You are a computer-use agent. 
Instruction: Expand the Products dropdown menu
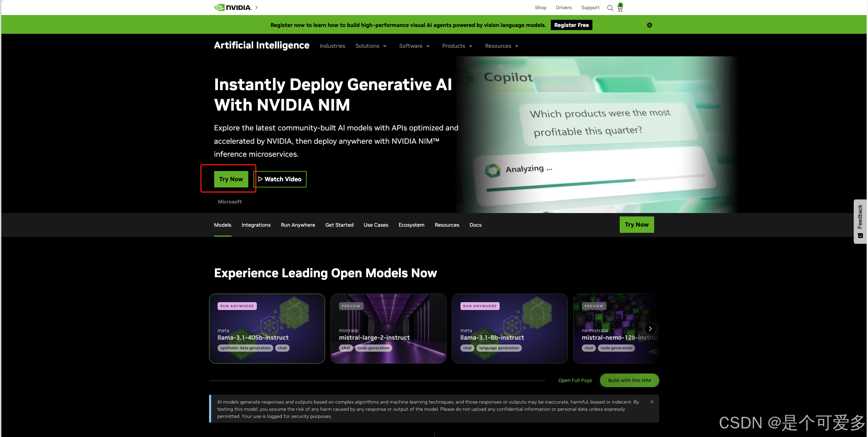(x=457, y=46)
